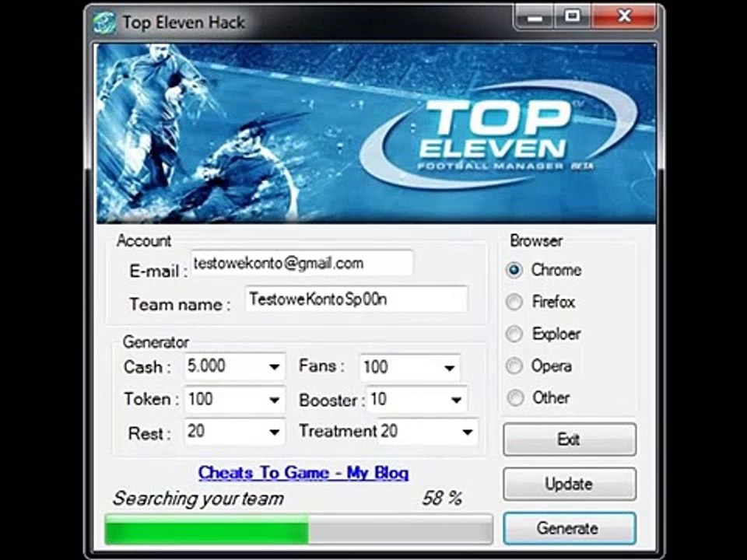Click the Generate button
Image resolution: width=747 pixels, height=560 pixels.
[570, 528]
